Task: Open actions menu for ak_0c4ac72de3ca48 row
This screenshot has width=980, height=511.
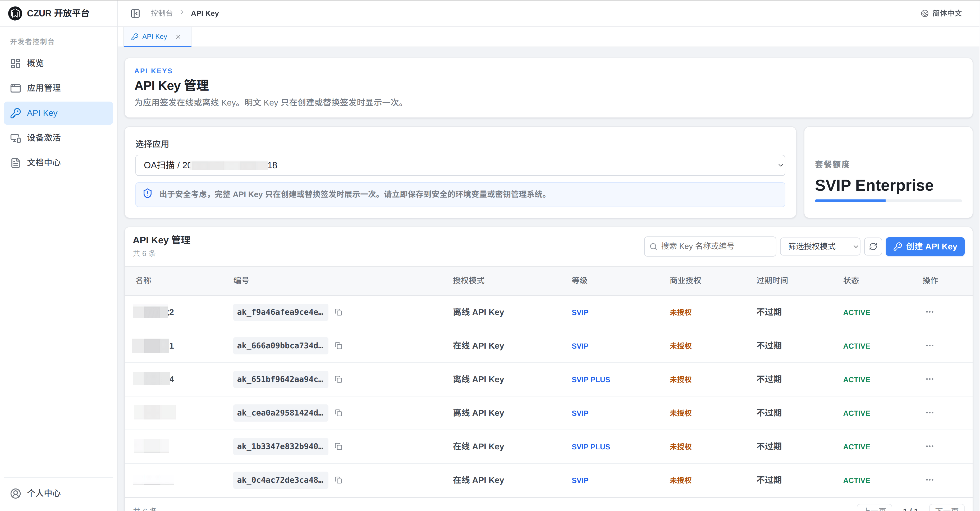Action: pos(929,480)
